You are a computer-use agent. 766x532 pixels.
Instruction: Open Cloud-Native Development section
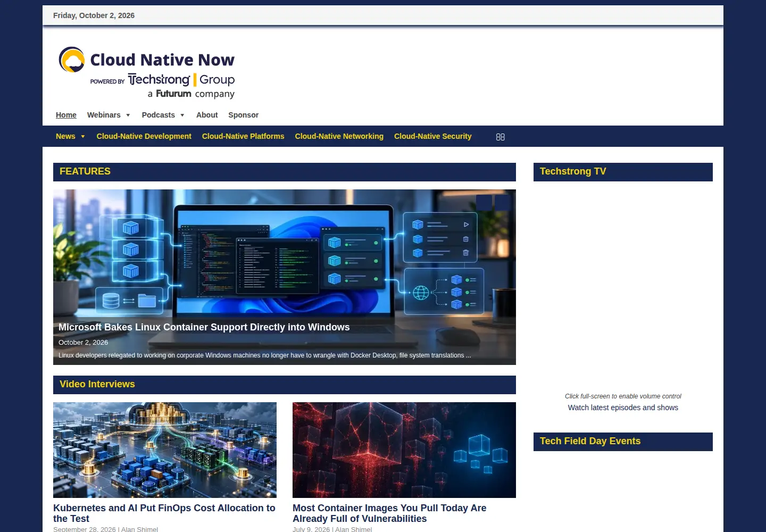[x=144, y=136]
